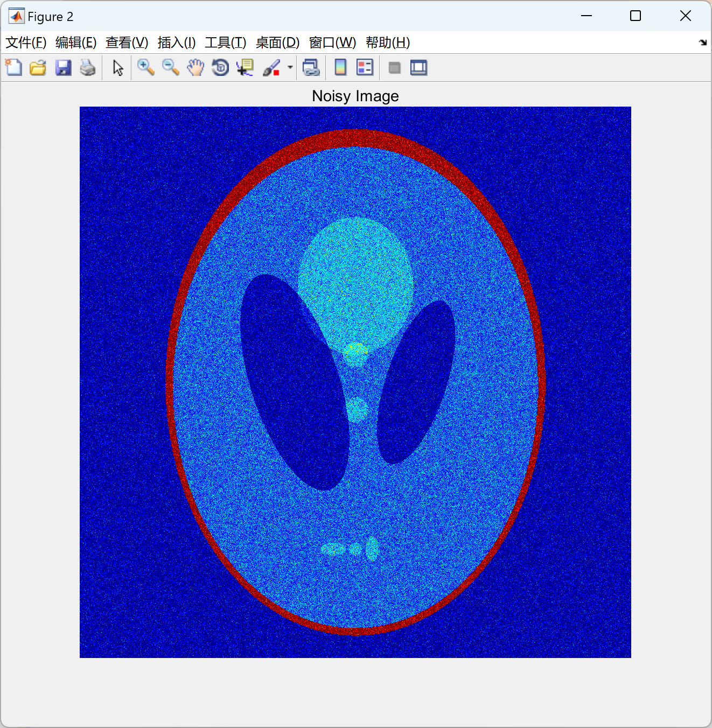Minimize the Figure 2 window

(587, 16)
